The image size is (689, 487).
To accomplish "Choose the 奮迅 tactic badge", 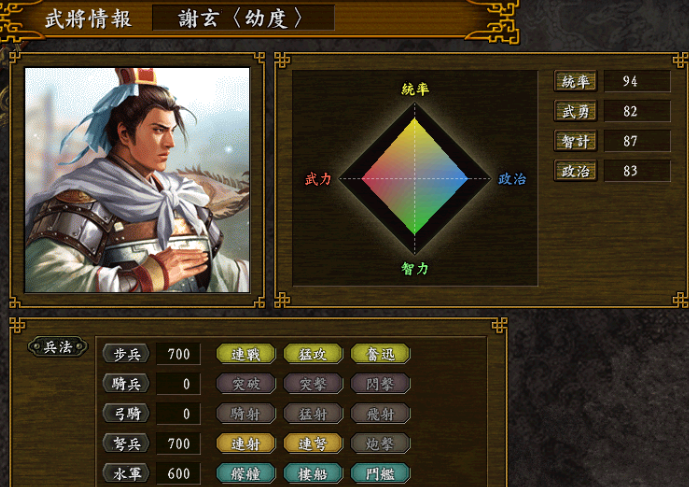I will point(381,354).
